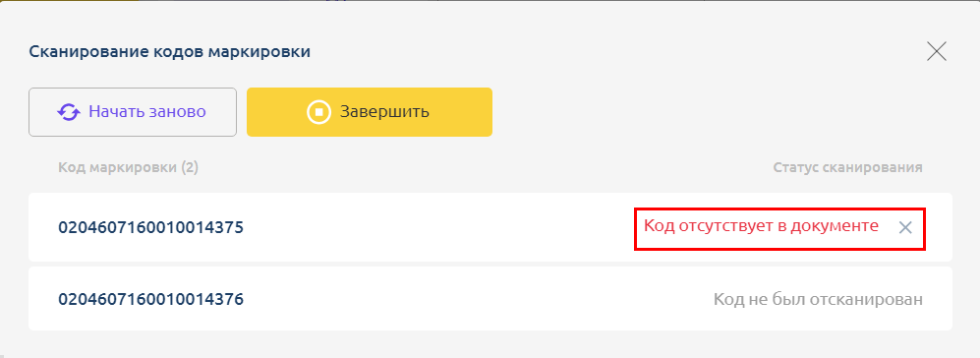Click the Начать заново button label
This screenshot has height=358, width=980.
[147, 112]
